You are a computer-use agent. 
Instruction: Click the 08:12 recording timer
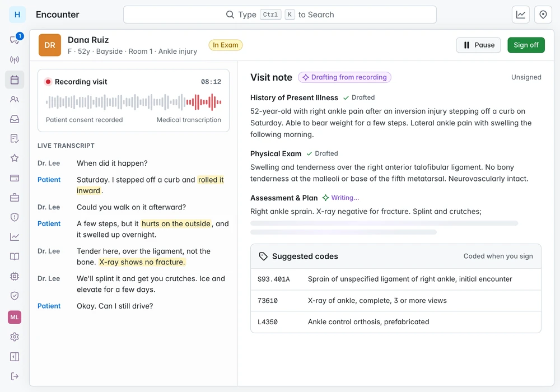[211, 82]
